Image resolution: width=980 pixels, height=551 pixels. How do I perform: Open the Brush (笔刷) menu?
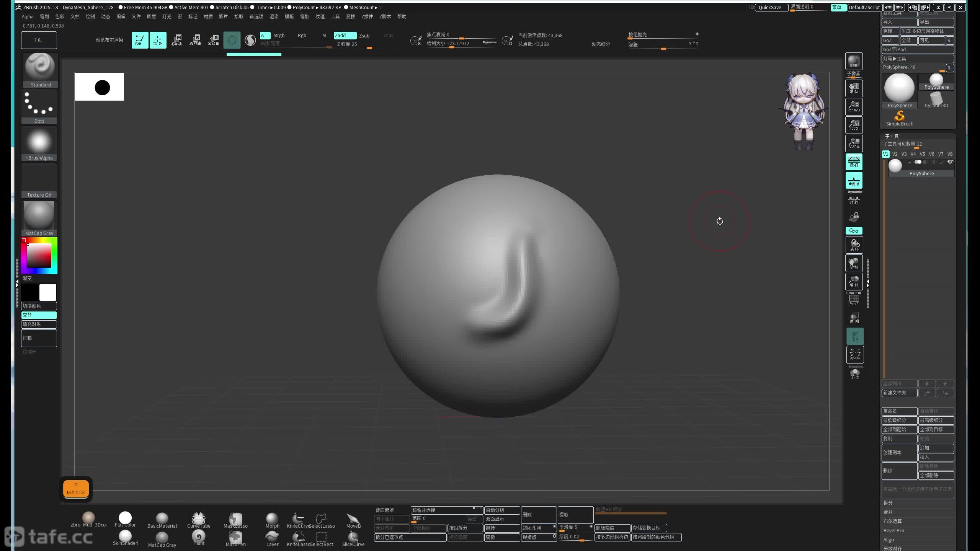coord(44,16)
